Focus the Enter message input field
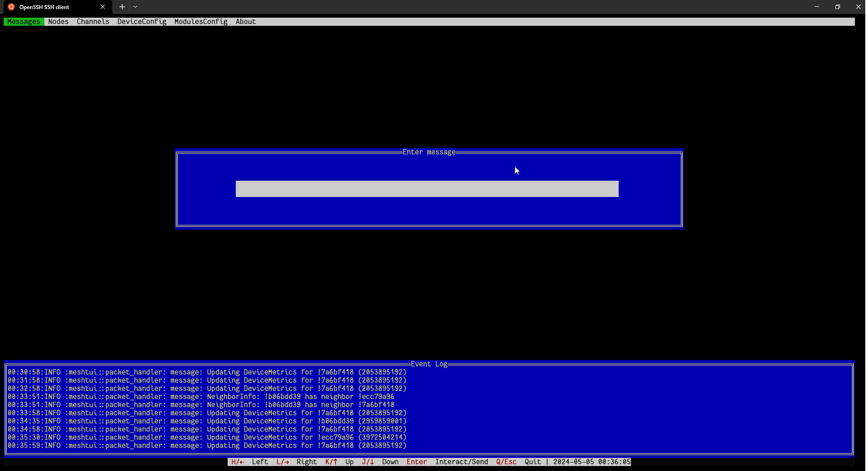Screen dimensions: 868x471 [x=427, y=189]
